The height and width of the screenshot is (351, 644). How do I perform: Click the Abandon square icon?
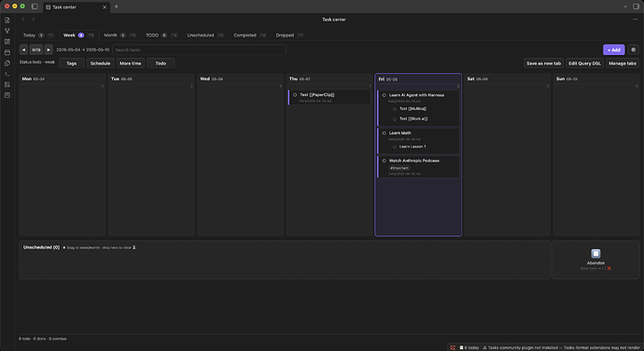click(595, 254)
